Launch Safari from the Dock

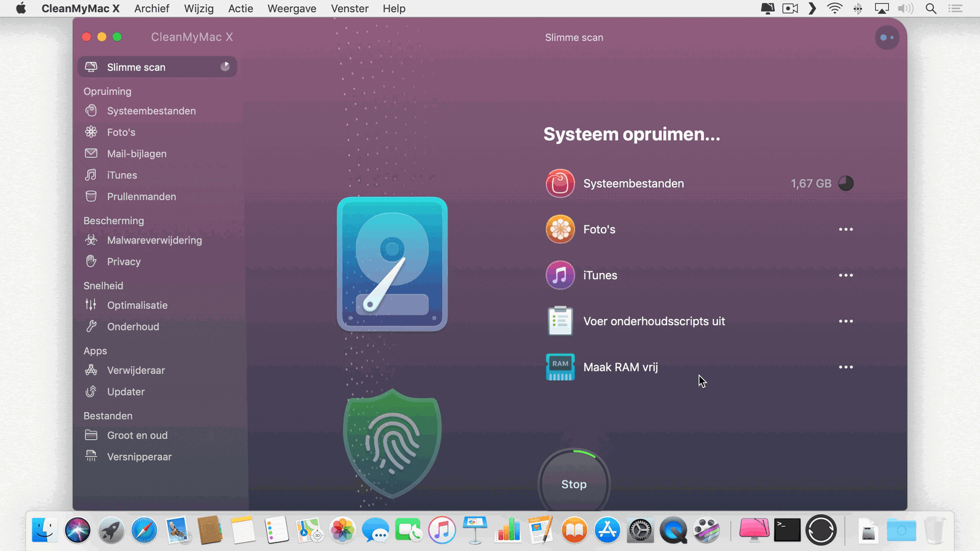coord(144,530)
